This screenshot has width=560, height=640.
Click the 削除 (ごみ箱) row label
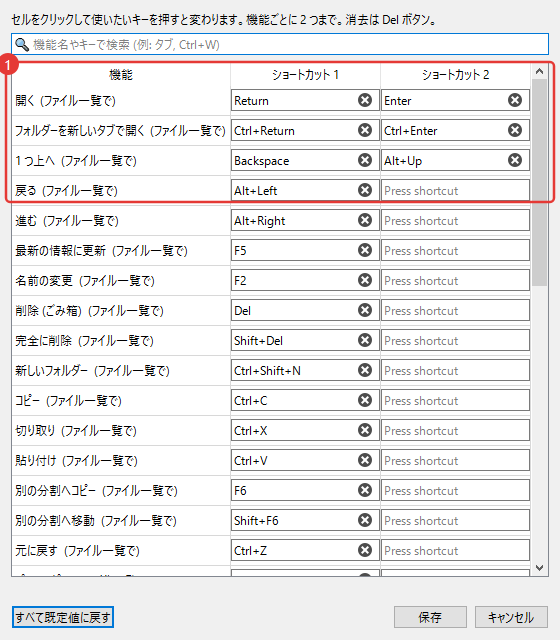pos(89,311)
